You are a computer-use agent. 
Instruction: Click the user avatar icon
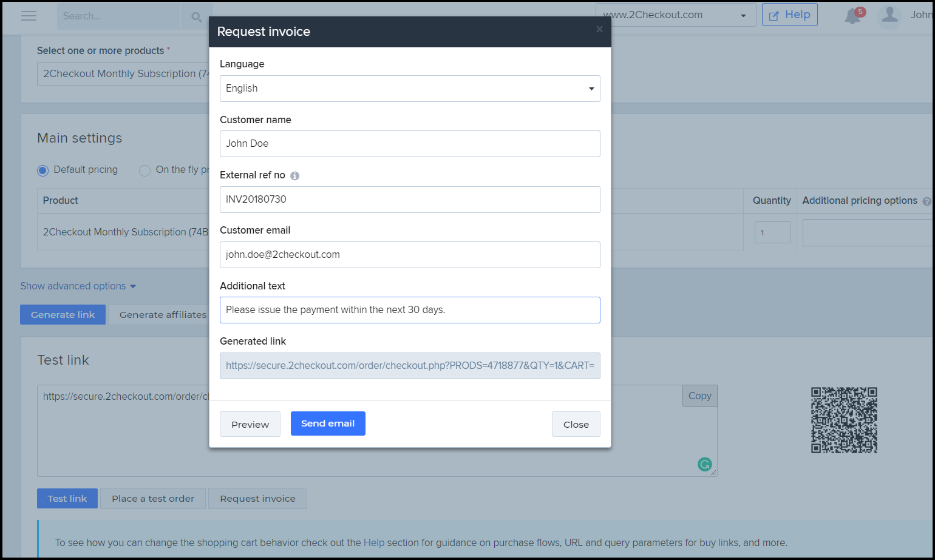889,16
